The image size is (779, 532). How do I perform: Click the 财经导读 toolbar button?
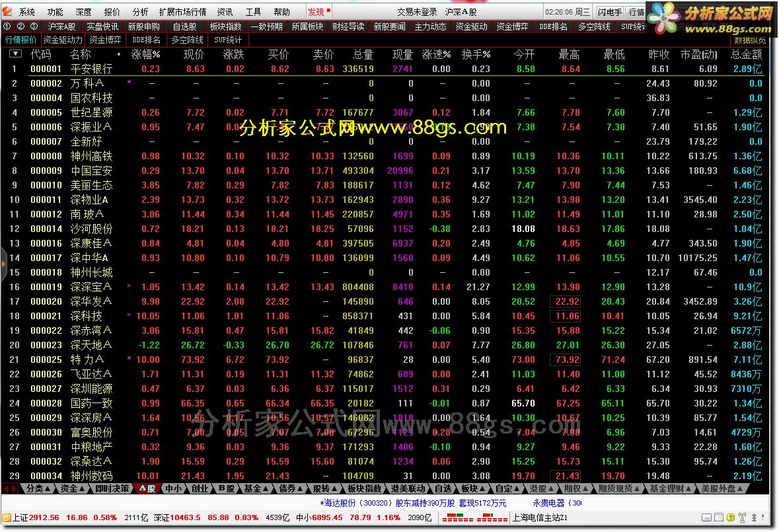[348, 27]
